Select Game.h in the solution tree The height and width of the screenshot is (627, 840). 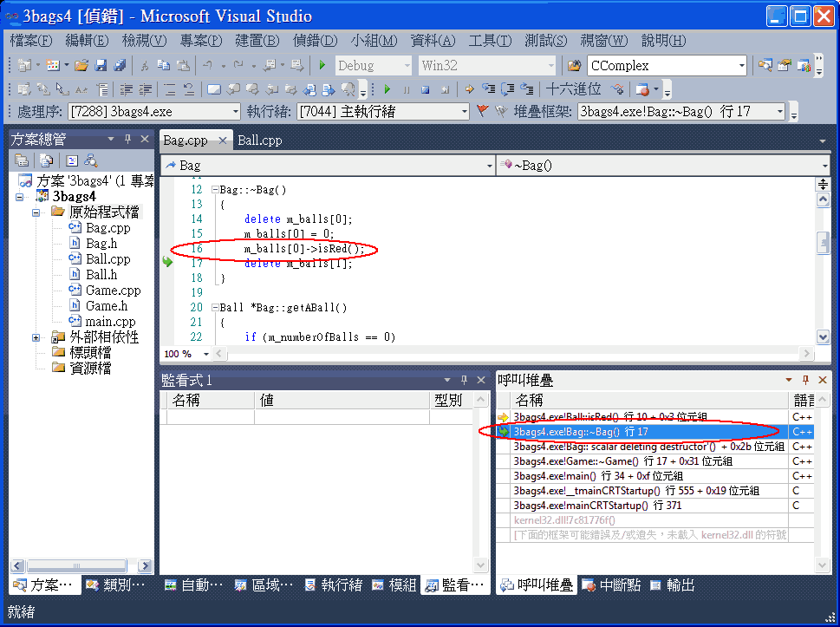[x=107, y=306]
